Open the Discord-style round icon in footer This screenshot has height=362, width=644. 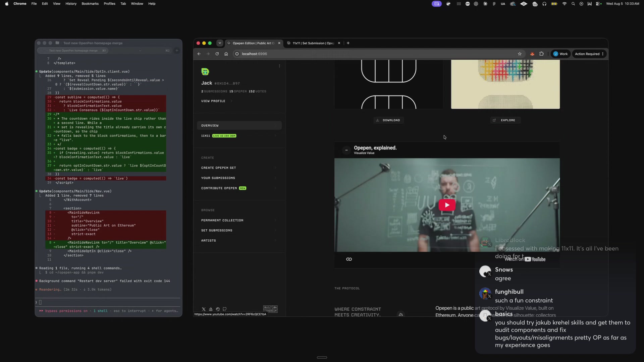point(218,309)
